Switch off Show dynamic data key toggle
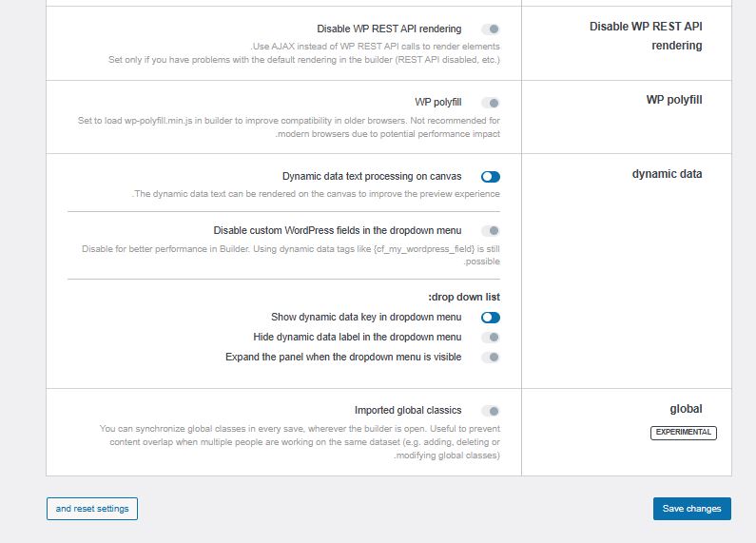 point(491,318)
